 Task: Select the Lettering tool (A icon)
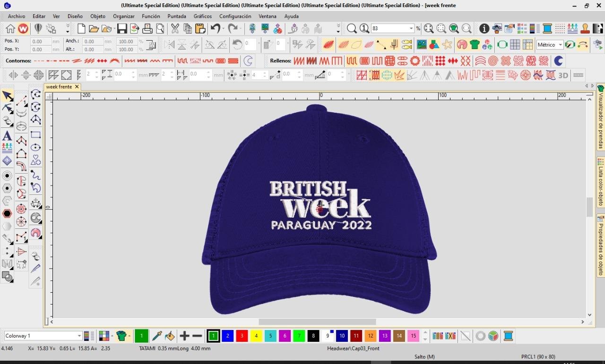click(x=7, y=136)
